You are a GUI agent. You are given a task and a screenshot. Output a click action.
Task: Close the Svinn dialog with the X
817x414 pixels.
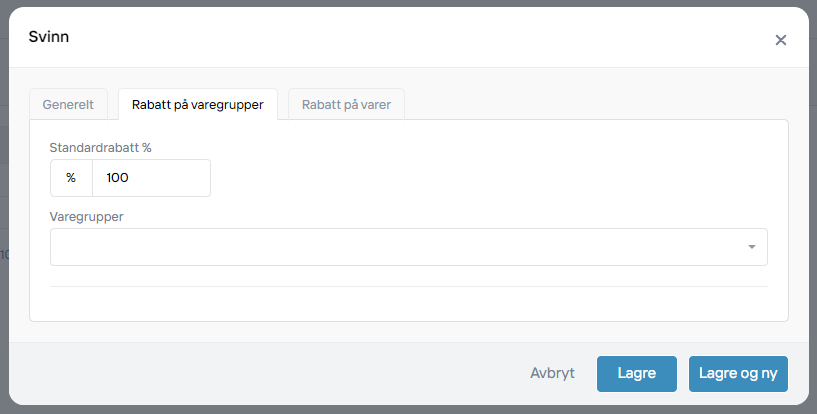pyautogui.click(x=781, y=40)
